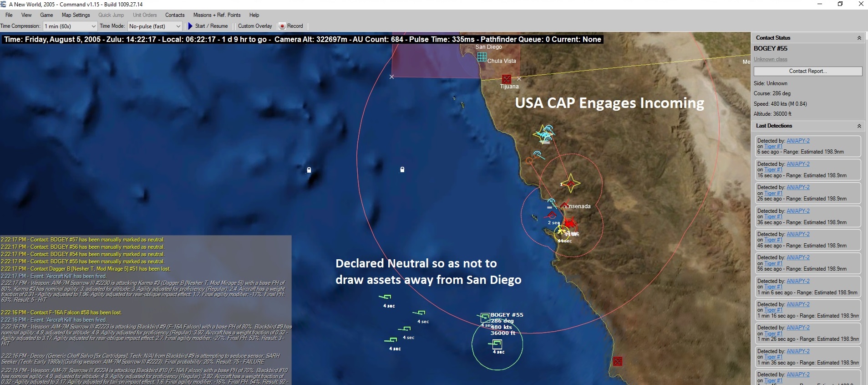This screenshot has width=868, height=385.
Task: Click Start / Resume to run the scenario
Action: pos(208,26)
